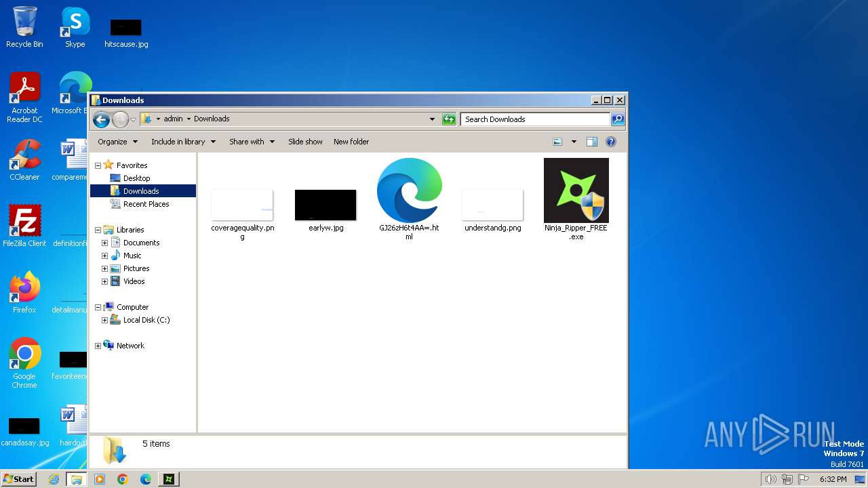Click the admin breadcrumb segment
The width and height of the screenshot is (868, 488).
(x=173, y=119)
